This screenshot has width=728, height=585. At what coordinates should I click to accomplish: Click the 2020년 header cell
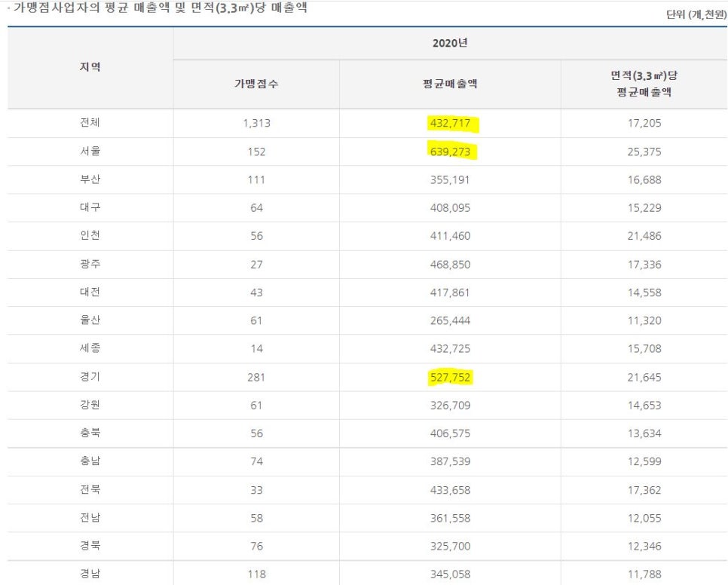click(x=450, y=43)
